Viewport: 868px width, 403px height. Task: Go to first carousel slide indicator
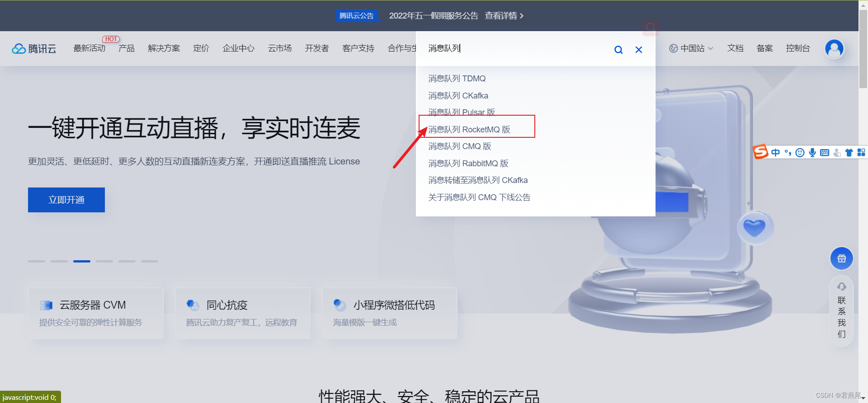37,261
